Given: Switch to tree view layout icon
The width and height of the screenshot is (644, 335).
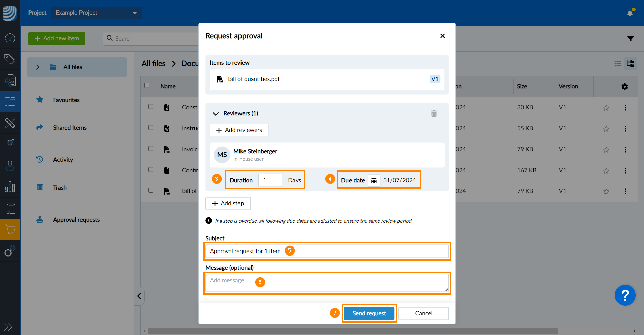Looking at the screenshot, I should pyautogui.click(x=630, y=64).
